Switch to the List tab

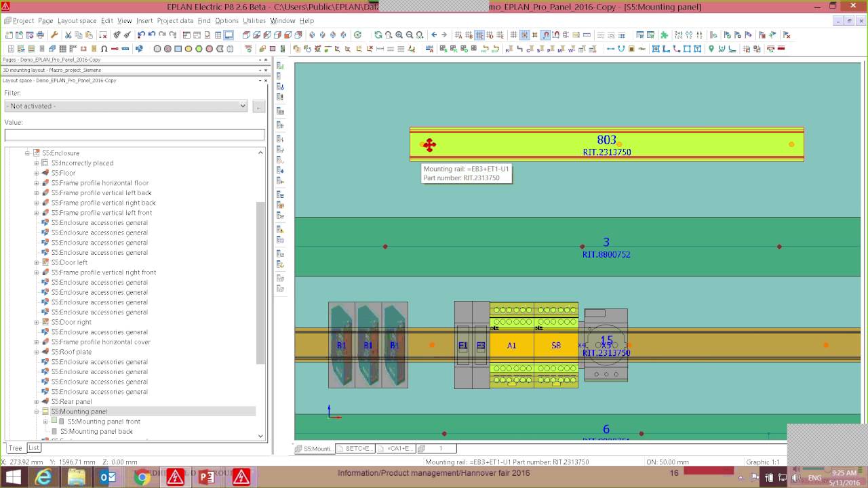tap(34, 448)
